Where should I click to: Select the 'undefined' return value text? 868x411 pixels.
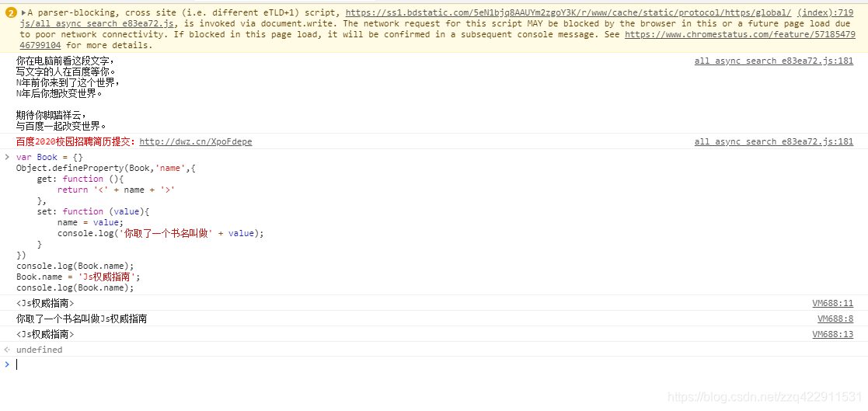[40, 350]
